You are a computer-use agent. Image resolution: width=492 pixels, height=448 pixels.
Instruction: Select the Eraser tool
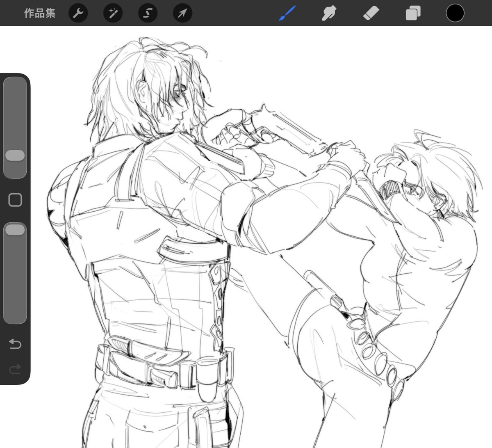371,14
